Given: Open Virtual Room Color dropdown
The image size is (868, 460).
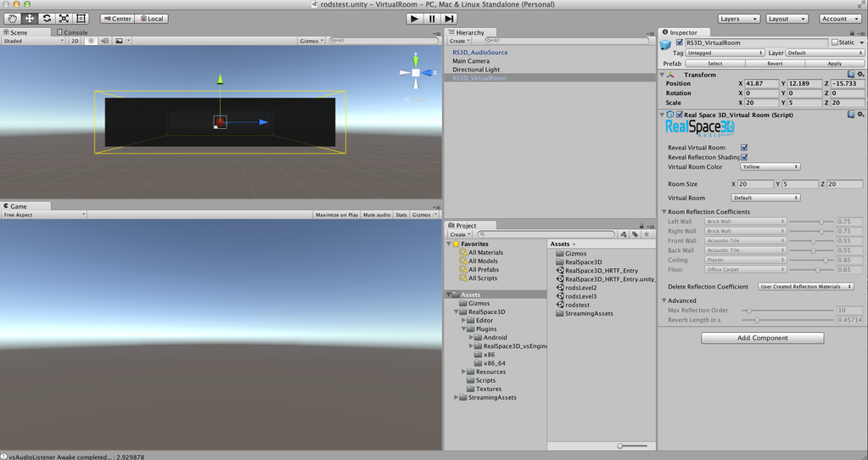Looking at the screenshot, I should pyautogui.click(x=770, y=167).
